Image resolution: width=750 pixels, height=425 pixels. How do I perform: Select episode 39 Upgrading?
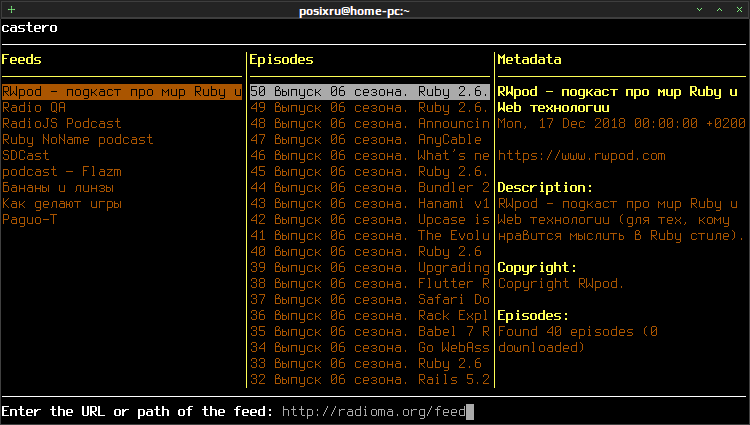(370, 268)
